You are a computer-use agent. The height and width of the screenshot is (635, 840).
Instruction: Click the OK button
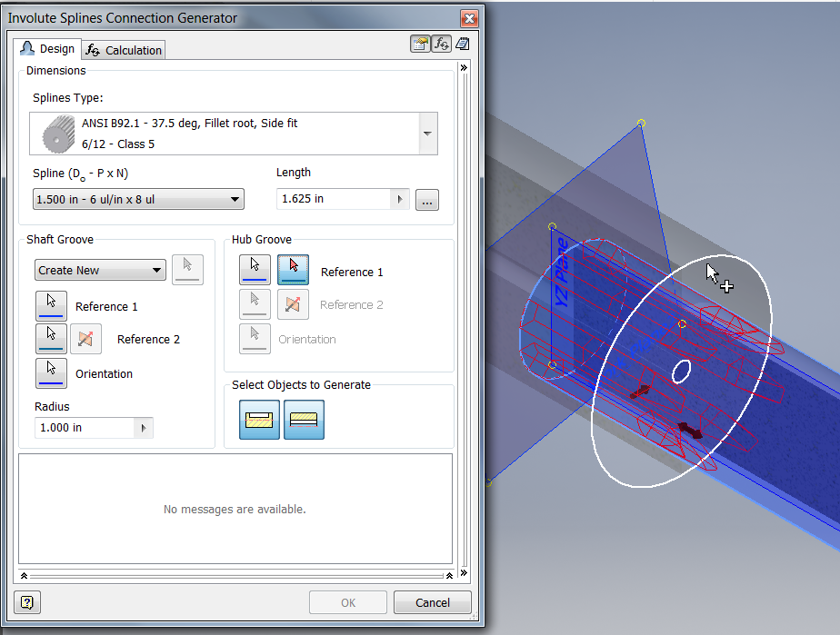[x=348, y=602]
